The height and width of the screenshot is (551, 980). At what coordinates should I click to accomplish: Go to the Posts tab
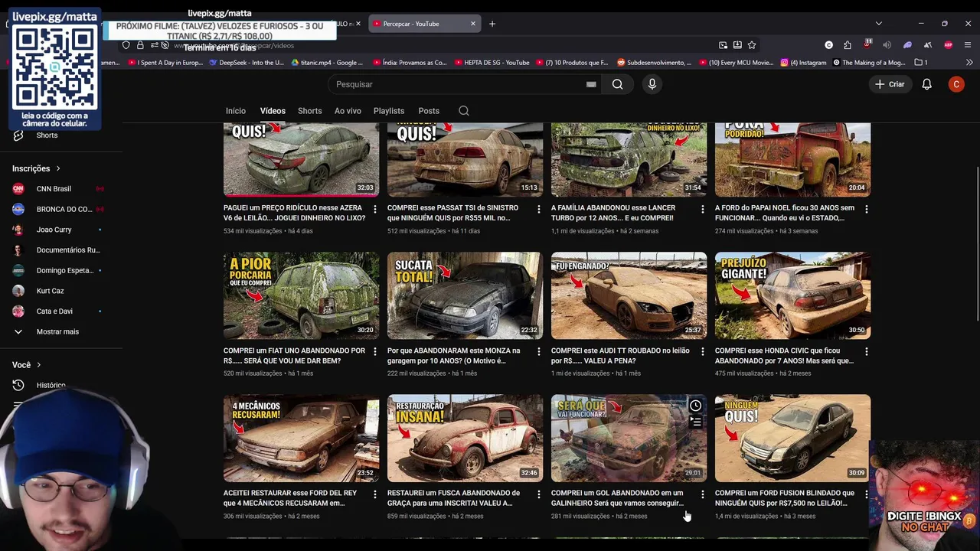tap(429, 111)
